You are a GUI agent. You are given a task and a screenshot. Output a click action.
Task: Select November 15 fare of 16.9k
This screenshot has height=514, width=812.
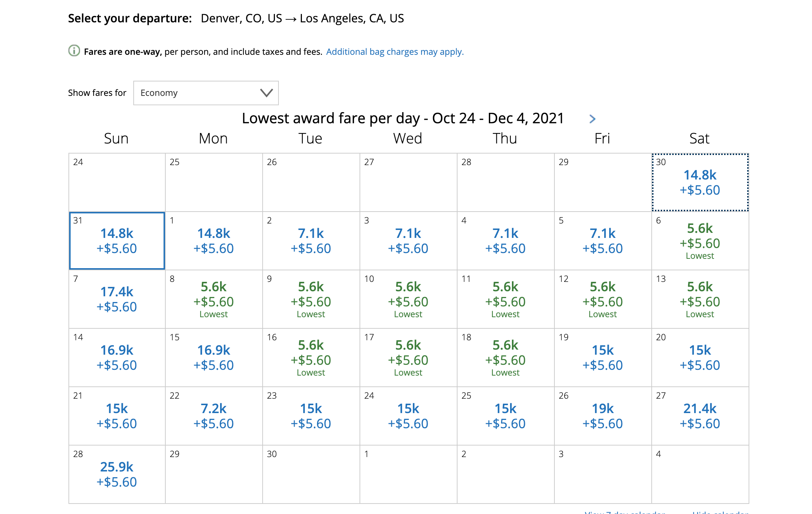(214, 358)
